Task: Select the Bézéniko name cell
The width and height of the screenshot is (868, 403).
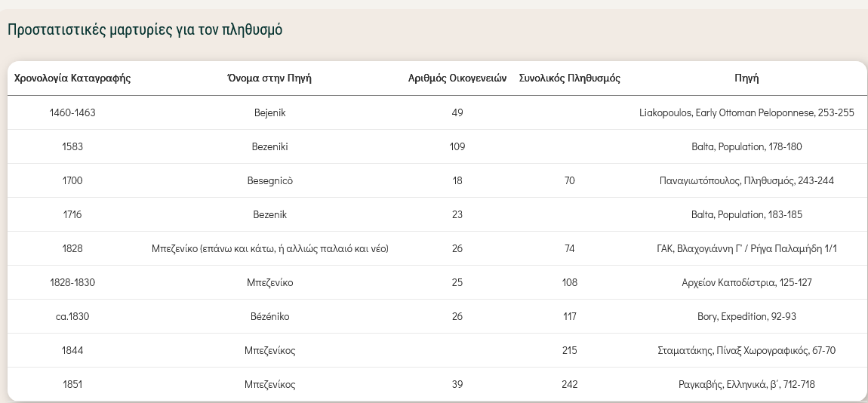Action: tap(269, 317)
